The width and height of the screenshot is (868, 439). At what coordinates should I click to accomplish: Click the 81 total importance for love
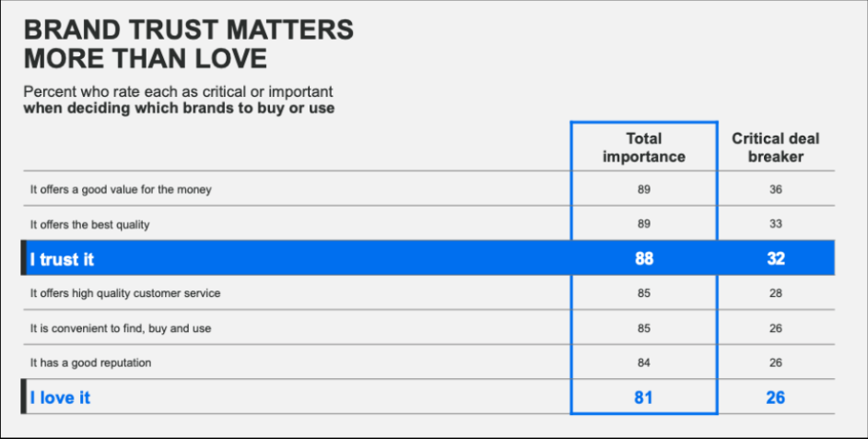[x=643, y=397]
